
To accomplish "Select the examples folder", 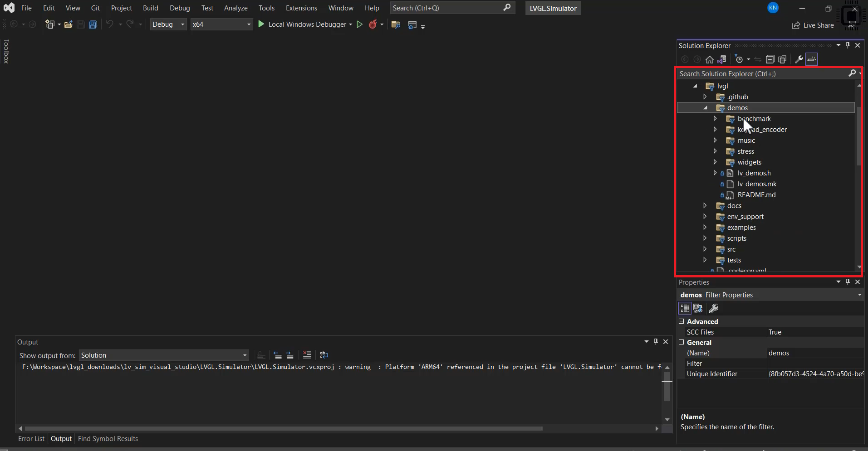I will (741, 228).
